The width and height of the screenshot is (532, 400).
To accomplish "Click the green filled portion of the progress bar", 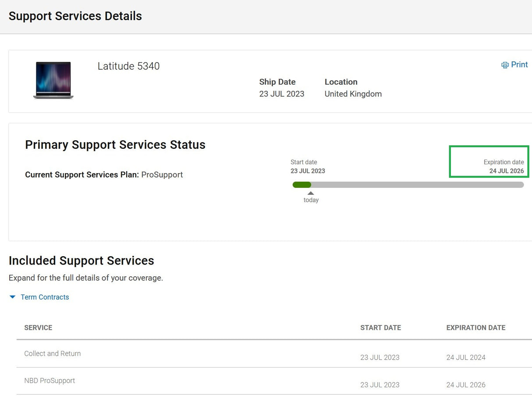I will (x=301, y=185).
